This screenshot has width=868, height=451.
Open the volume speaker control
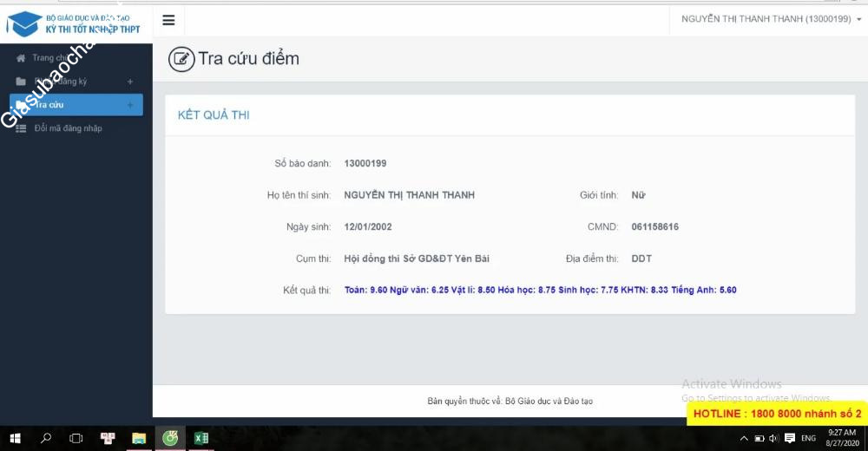[x=773, y=438]
